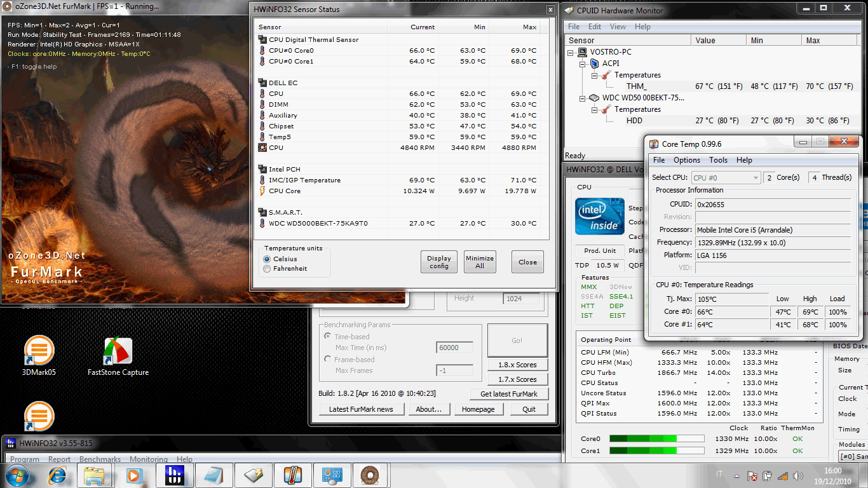The image size is (868, 488).
Task: Select Frame-based benchmarking in FurMark
Action: [x=328, y=360]
